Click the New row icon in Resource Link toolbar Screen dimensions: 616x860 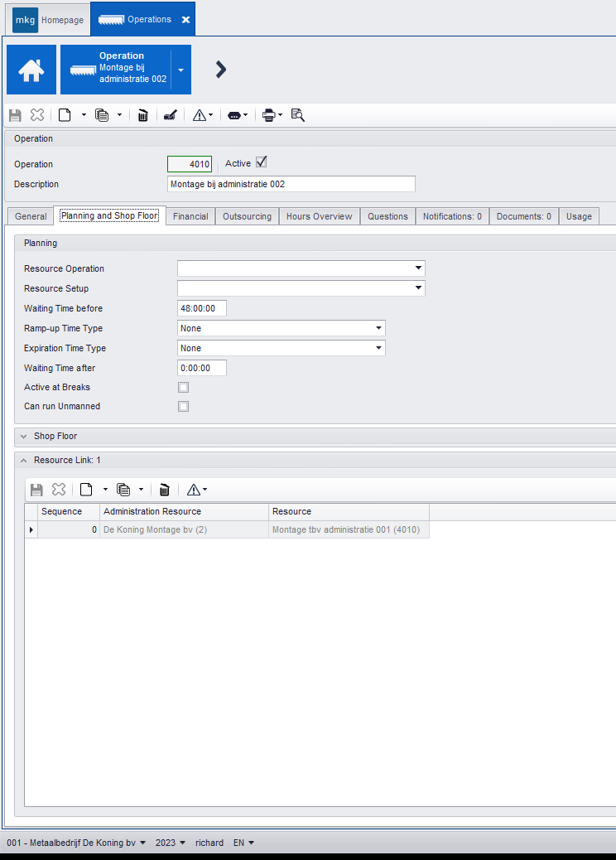pos(87,490)
